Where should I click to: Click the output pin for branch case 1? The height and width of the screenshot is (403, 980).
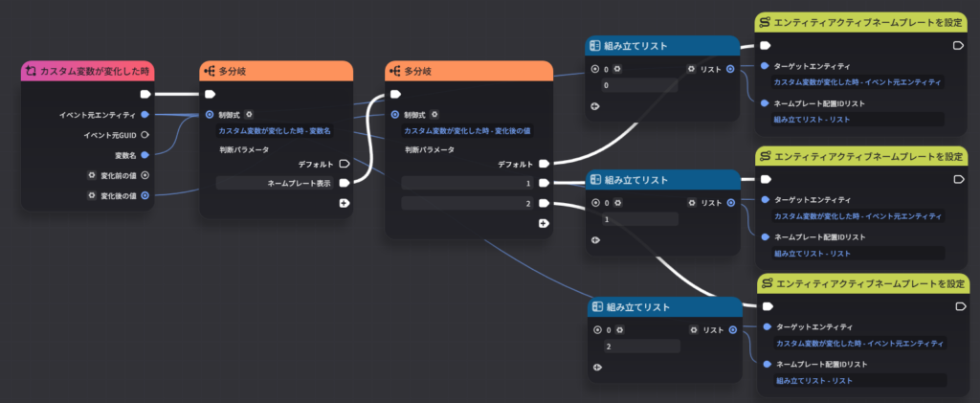pos(544,183)
